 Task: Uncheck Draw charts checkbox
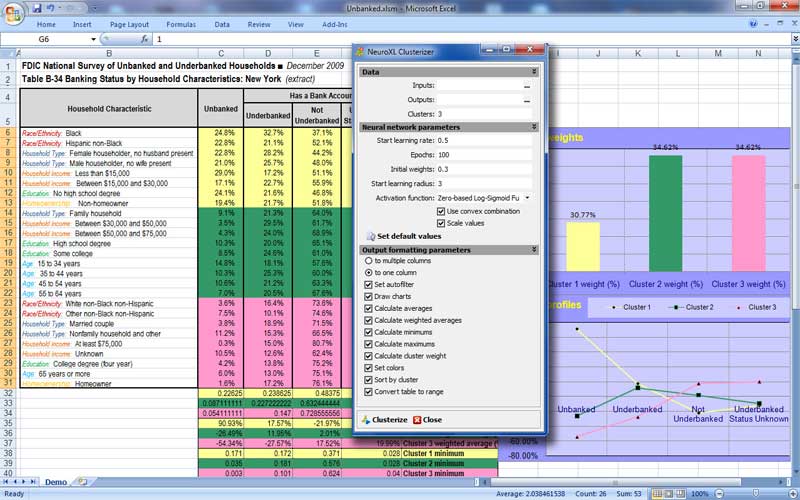tap(368, 296)
